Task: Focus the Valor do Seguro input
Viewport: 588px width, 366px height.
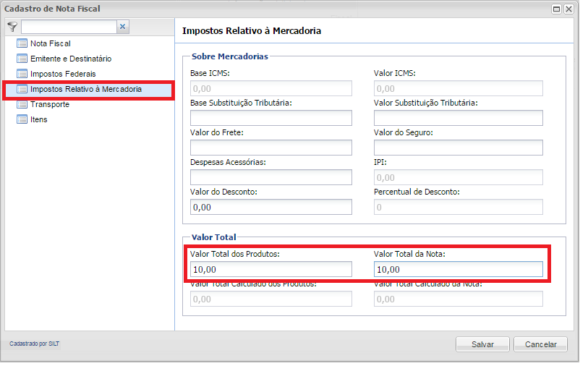Action: coord(458,148)
